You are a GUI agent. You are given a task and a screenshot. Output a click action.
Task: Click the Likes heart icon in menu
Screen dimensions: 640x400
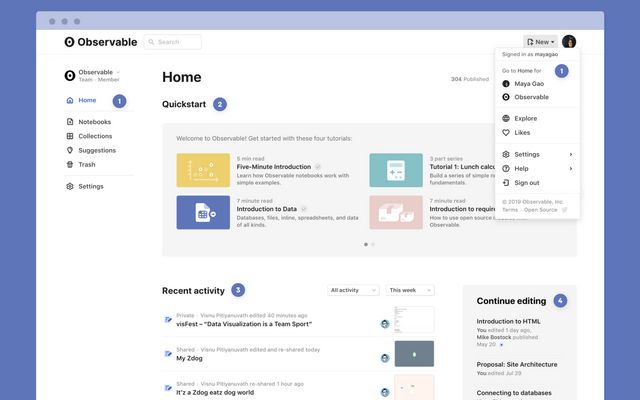pyautogui.click(x=506, y=133)
